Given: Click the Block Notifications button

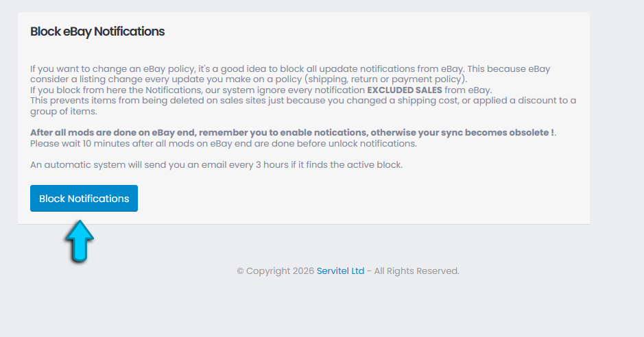Looking at the screenshot, I should click(84, 199).
